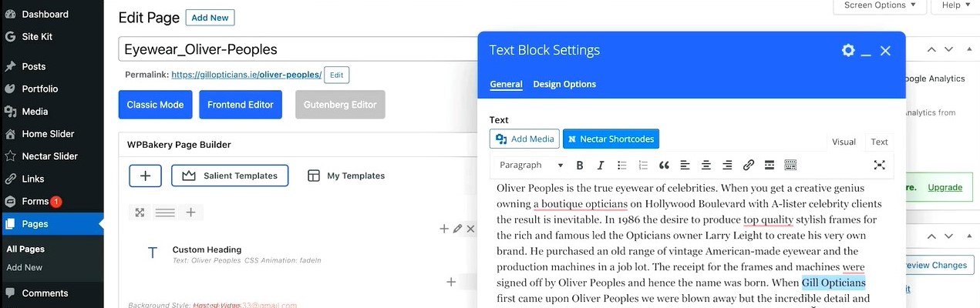
Task: Open the gillopticians.ie permalink
Action: coord(246,75)
